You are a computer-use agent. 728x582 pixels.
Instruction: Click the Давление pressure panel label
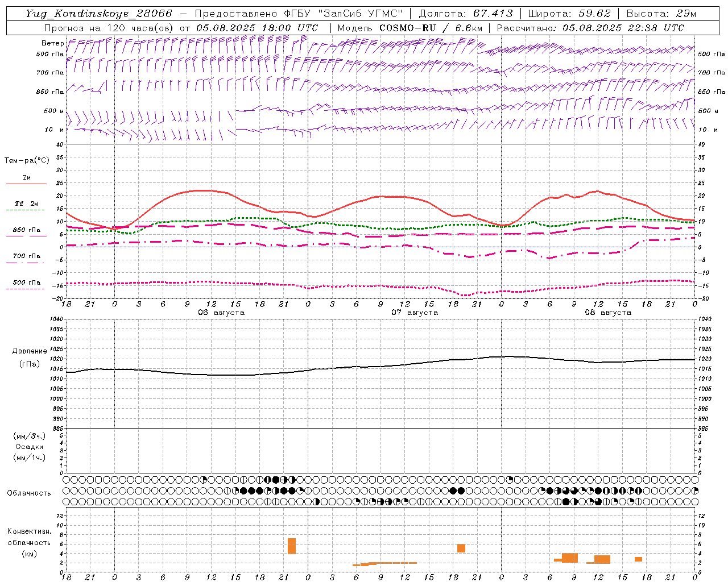[30, 351]
